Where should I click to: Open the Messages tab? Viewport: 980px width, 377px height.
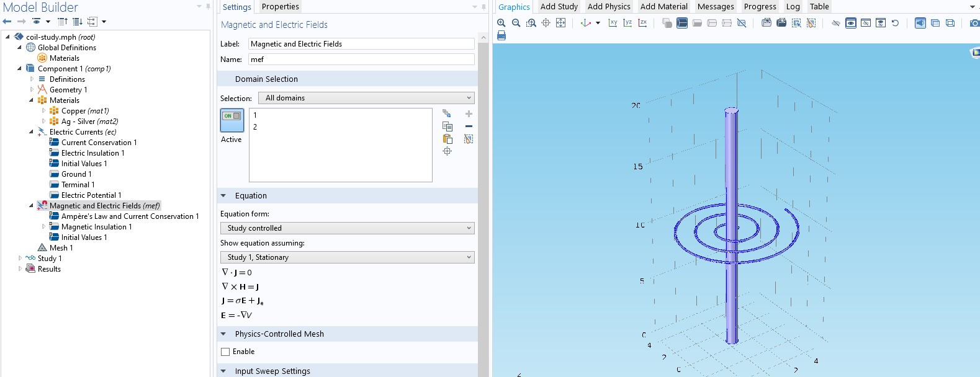[715, 7]
